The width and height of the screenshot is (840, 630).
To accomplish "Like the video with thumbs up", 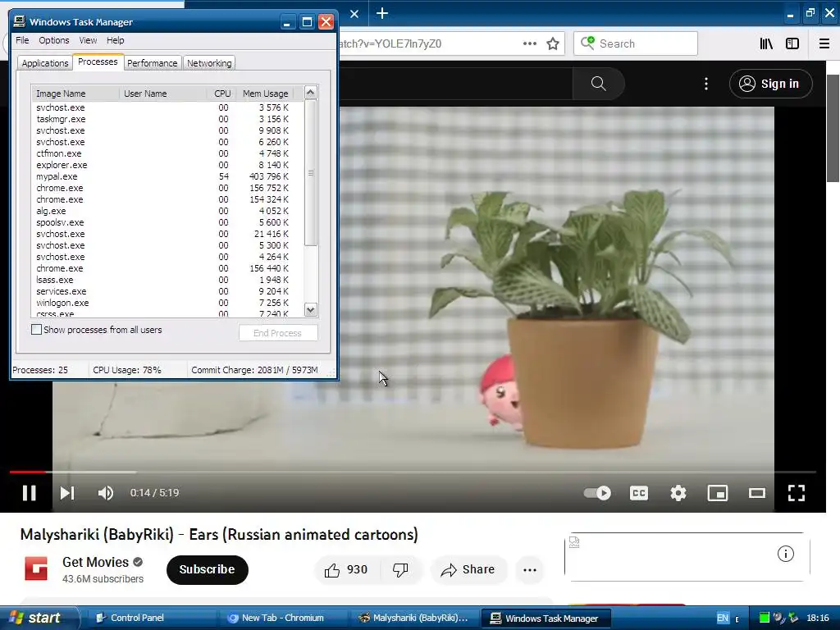I will click(x=346, y=570).
